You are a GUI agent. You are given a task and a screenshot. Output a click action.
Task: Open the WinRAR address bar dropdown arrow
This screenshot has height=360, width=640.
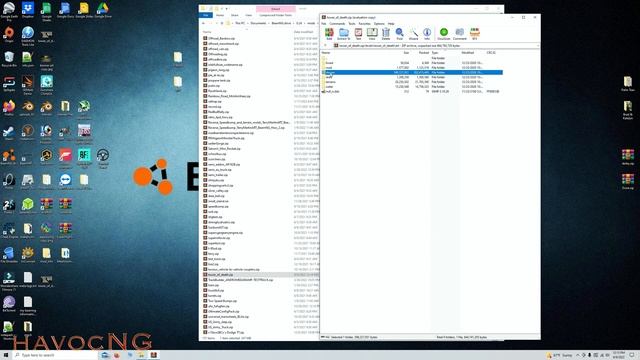coord(537,46)
